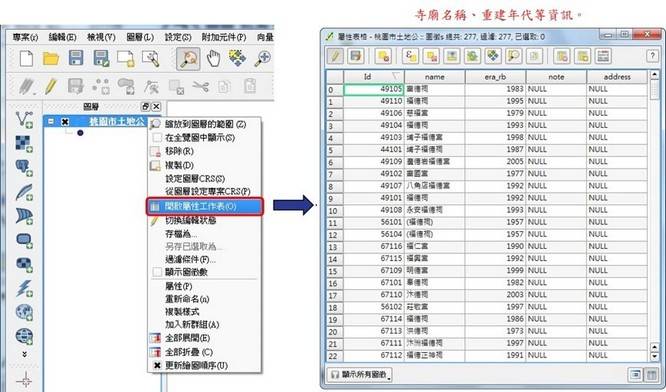666x392 pixels.
Task: Click pan map to selected rows icon
Action: 493,56
